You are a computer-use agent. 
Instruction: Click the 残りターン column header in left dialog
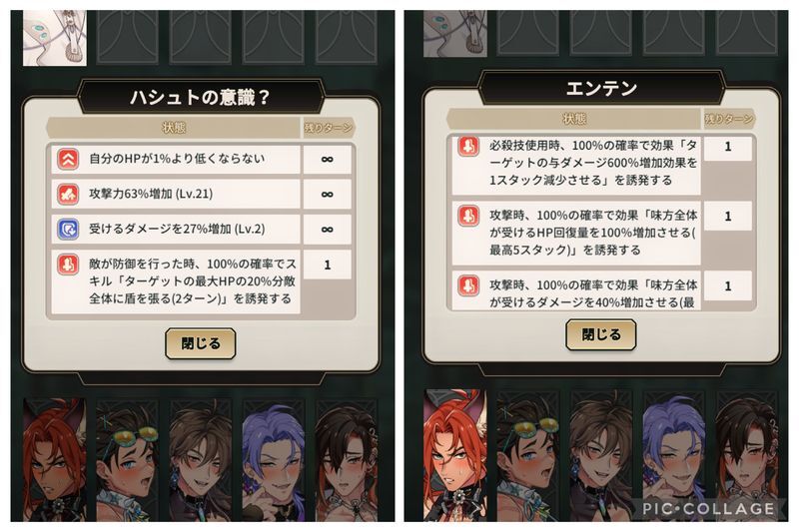329,128
